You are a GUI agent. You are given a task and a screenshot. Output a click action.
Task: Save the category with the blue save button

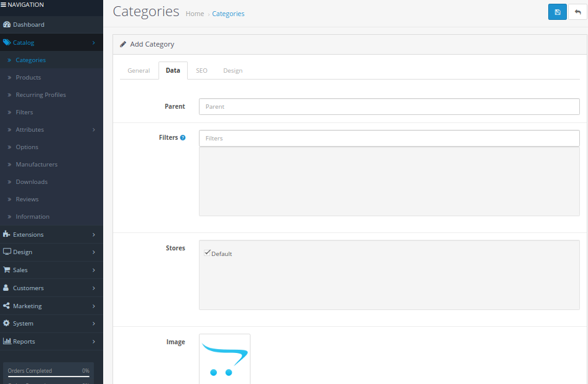pos(558,12)
